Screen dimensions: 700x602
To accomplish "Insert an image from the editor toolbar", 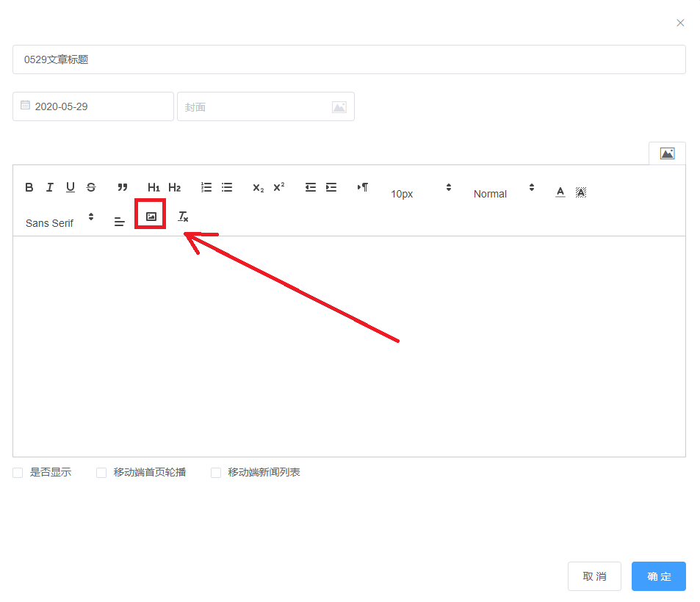I will [151, 217].
